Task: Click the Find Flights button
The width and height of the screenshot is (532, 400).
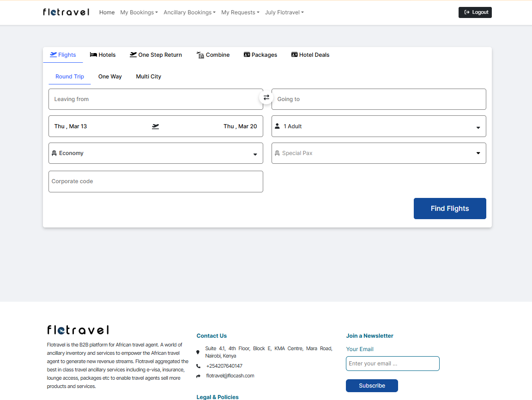Action: 450,209
